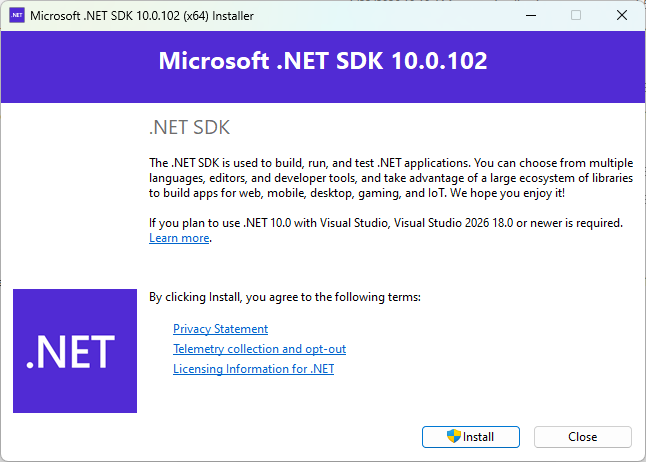Click the Visual Studio 2026 requirement sentence
Screen dimensions: 646x462
(x=386, y=223)
